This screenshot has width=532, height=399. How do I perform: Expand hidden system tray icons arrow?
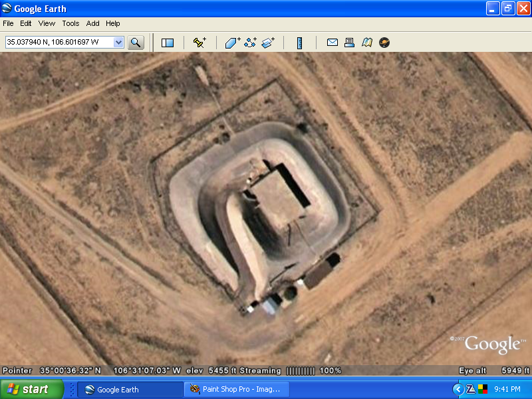458,389
